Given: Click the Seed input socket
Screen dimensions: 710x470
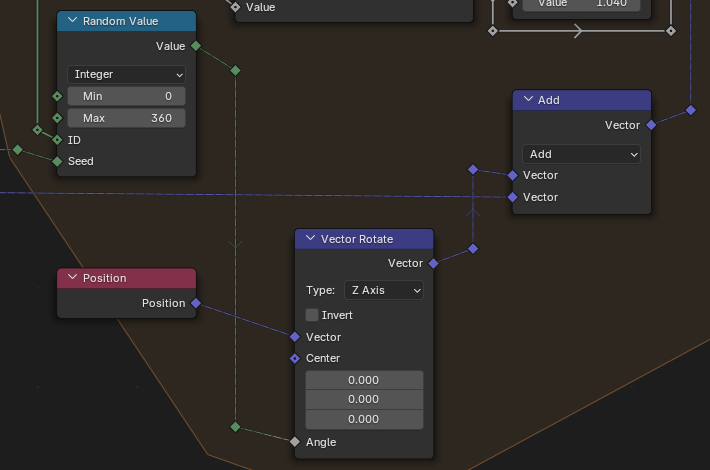Looking at the screenshot, I should (57, 161).
